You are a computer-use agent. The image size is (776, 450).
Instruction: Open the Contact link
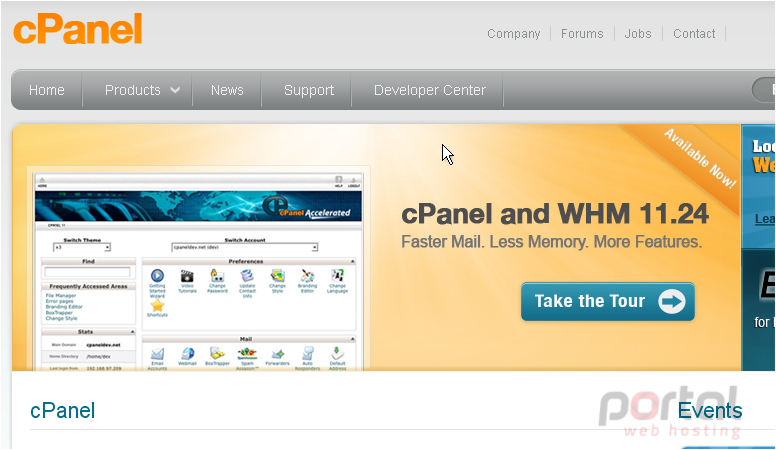coord(694,34)
